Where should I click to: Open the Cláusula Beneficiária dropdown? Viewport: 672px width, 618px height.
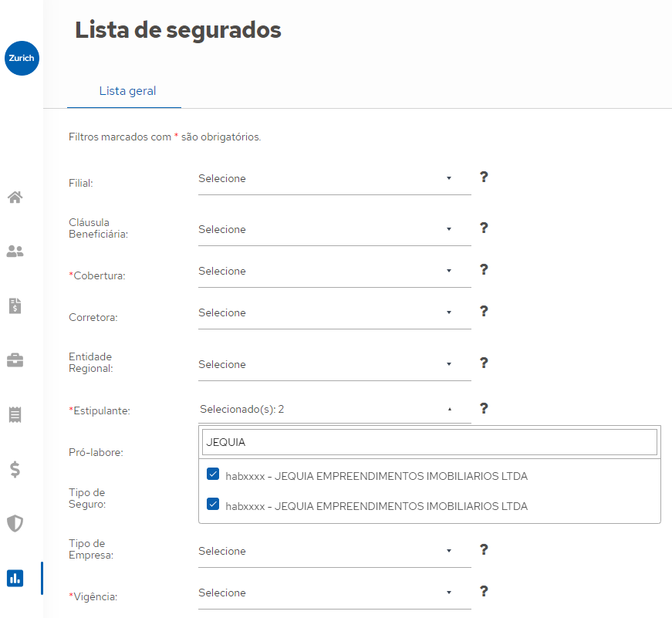click(x=334, y=230)
